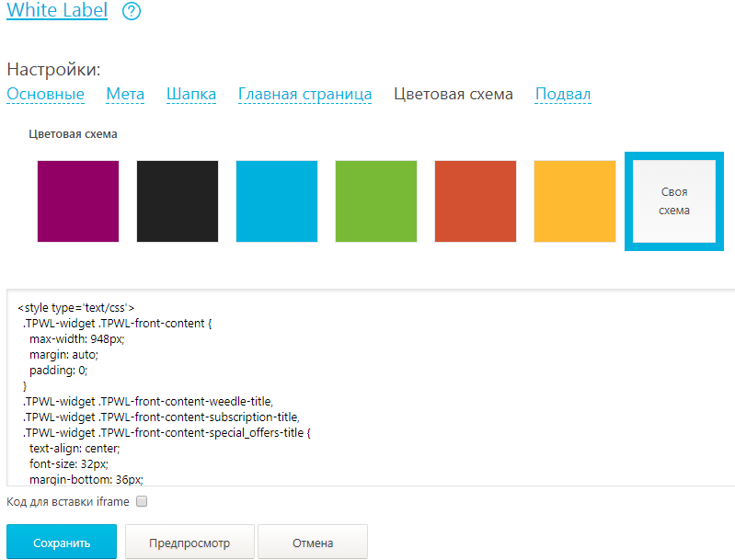This screenshot has width=735, height=560.
Task: Click the Предпросмотр button
Action: 189,543
